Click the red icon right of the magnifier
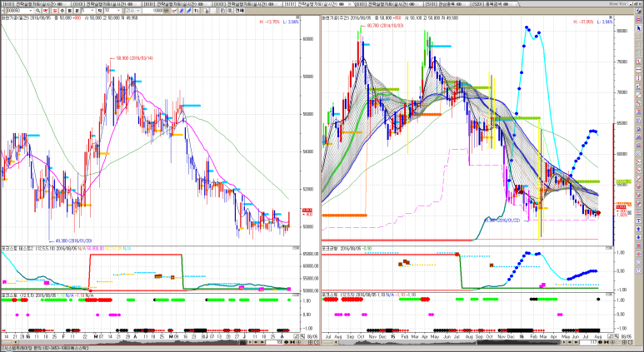The image size is (644, 352). pyautogui.click(x=45, y=10)
